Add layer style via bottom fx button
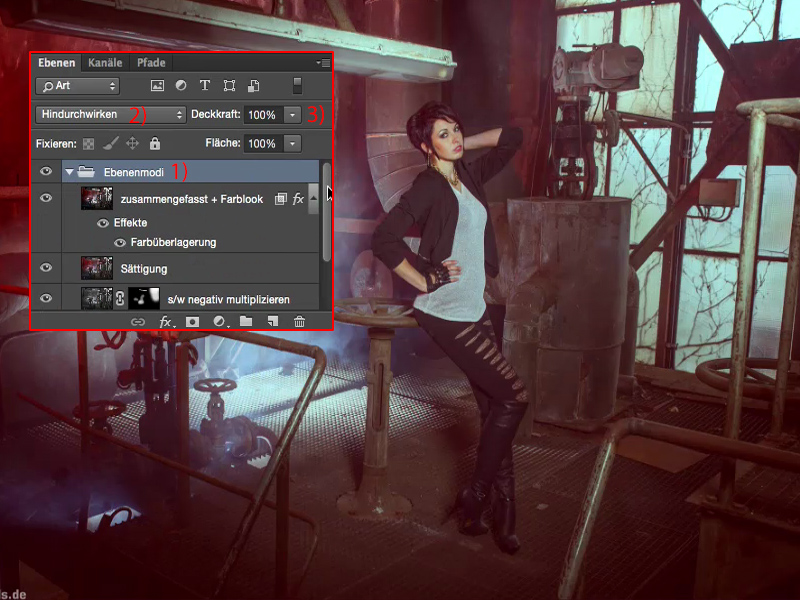The image size is (800, 600). (166, 322)
